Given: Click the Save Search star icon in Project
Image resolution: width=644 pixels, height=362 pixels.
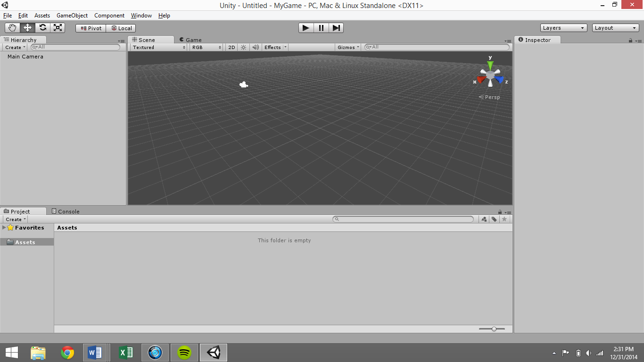Looking at the screenshot, I should 504,219.
